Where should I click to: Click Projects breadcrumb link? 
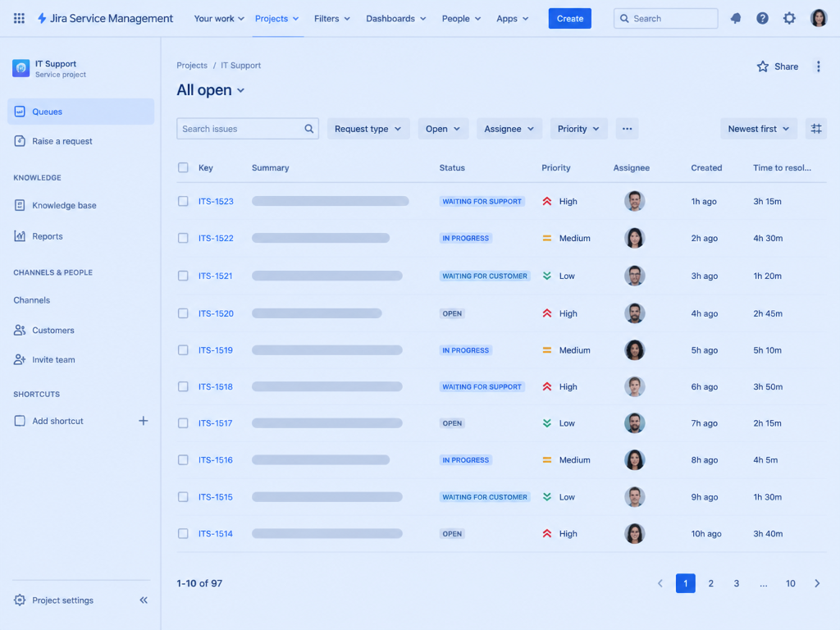(192, 66)
